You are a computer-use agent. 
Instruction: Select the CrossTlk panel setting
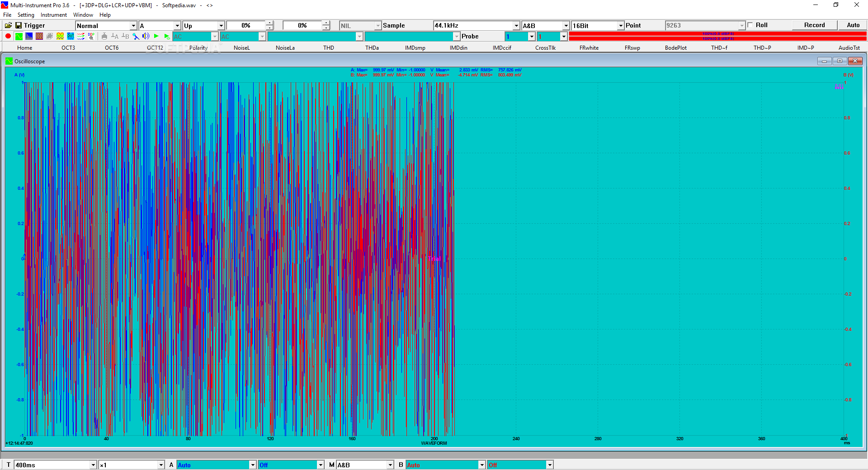click(x=546, y=48)
